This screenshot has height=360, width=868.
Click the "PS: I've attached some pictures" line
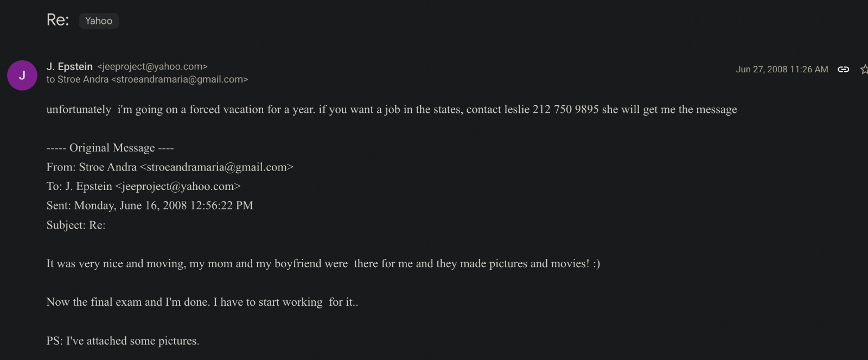tap(123, 340)
